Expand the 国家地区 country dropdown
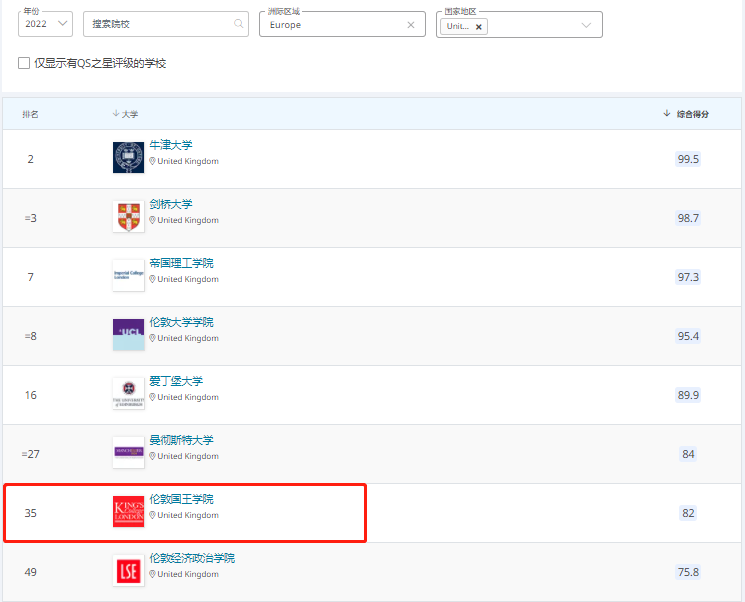Screen dimensions: 745x602 [x=586, y=26]
